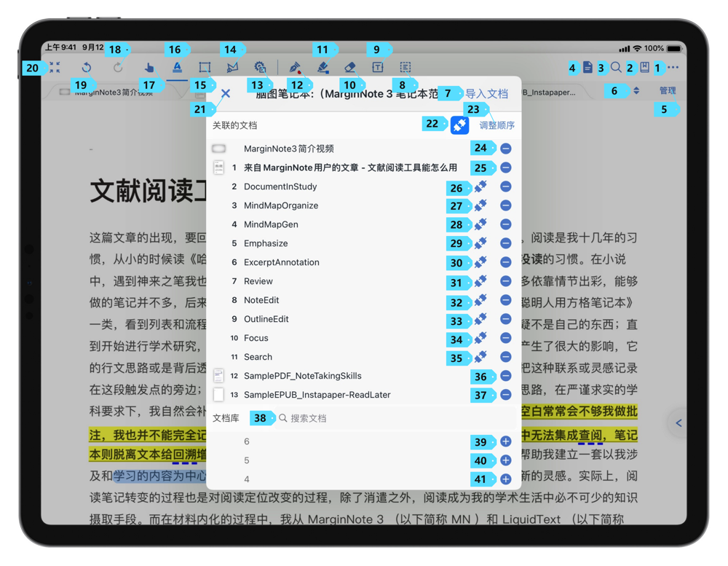Select the eraser tool
This screenshot has width=728, height=566.
coord(350,67)
